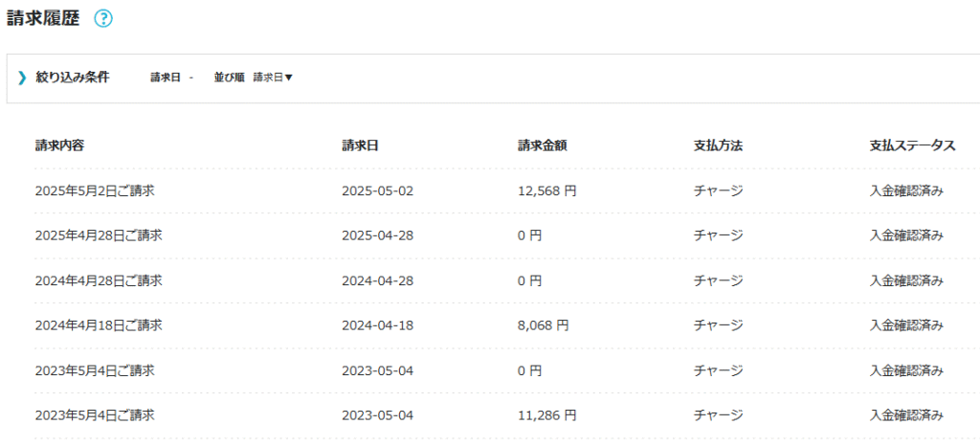Open the 2025年5月2日ご請求 entry
This screenshot has height=447, width=980.
[x=95, y=190]
